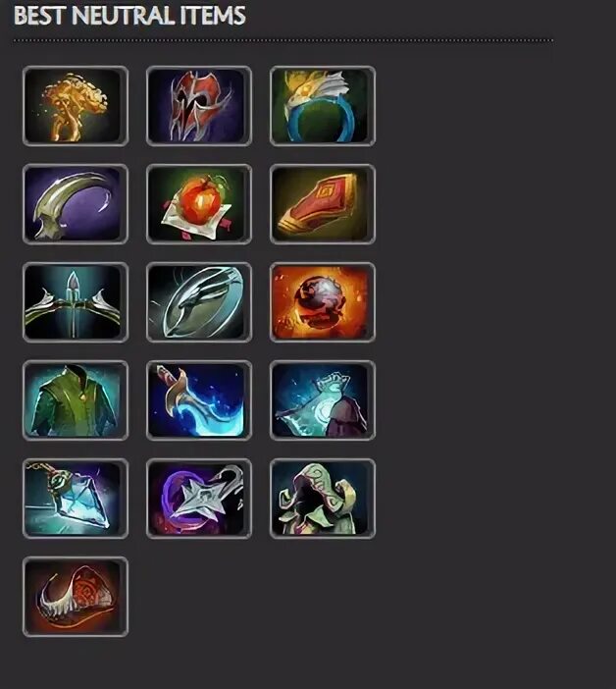Choose the fiery Orb of Destruction

[323, 302]
